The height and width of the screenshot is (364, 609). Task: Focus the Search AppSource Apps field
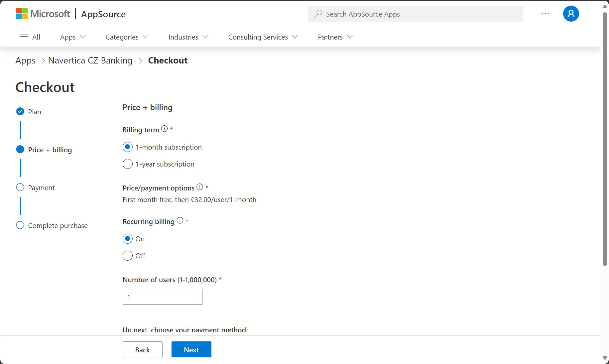click(x=415, y=14)
